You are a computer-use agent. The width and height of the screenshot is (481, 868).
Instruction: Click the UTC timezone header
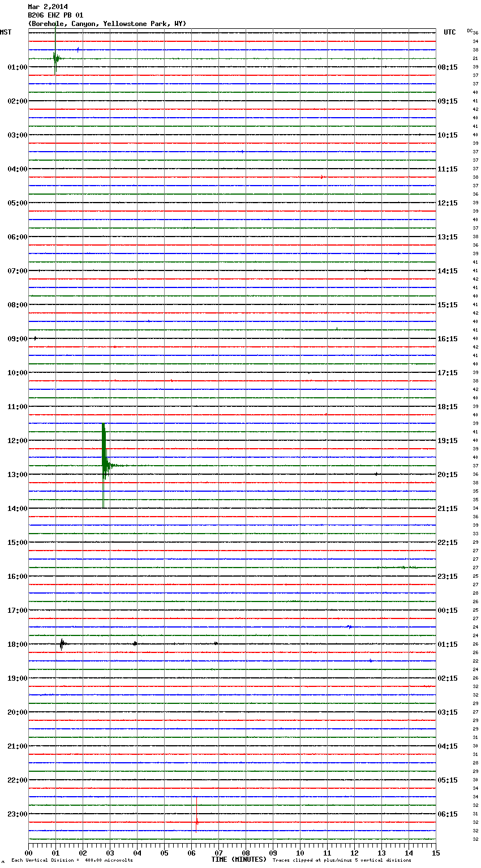(449, 32)
